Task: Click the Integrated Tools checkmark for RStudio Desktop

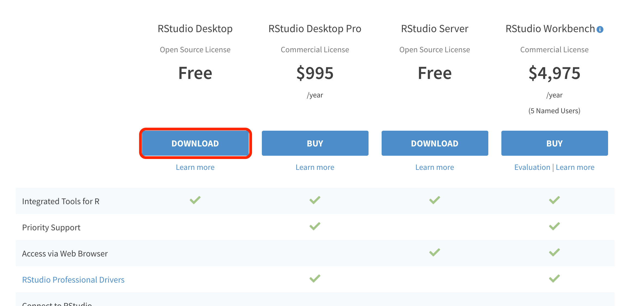Action: (195, 200)
